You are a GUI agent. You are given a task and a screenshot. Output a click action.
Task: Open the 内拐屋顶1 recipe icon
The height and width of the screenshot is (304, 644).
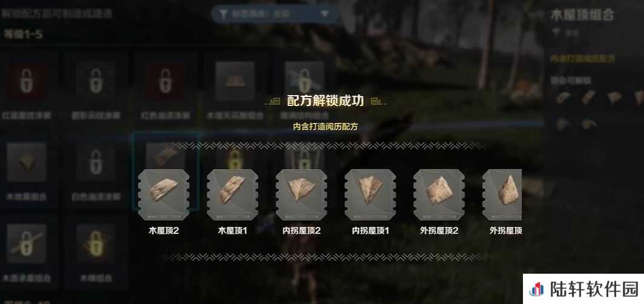370,195
